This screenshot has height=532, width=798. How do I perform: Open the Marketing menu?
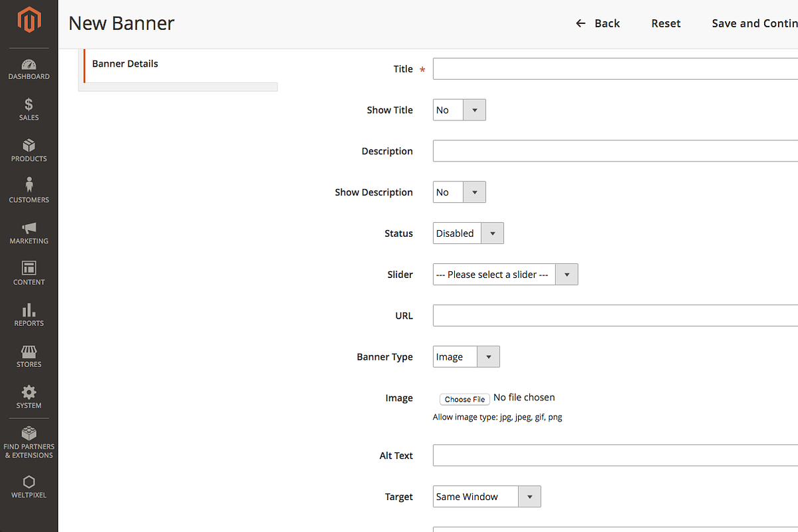29,233
